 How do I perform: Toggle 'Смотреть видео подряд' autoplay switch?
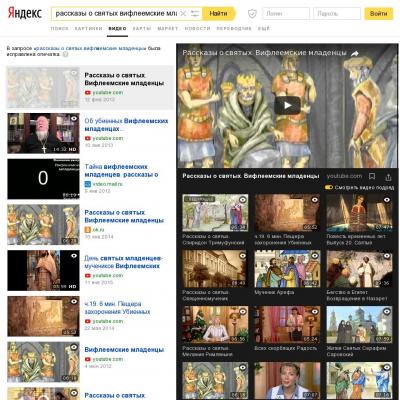coord(329,188)
